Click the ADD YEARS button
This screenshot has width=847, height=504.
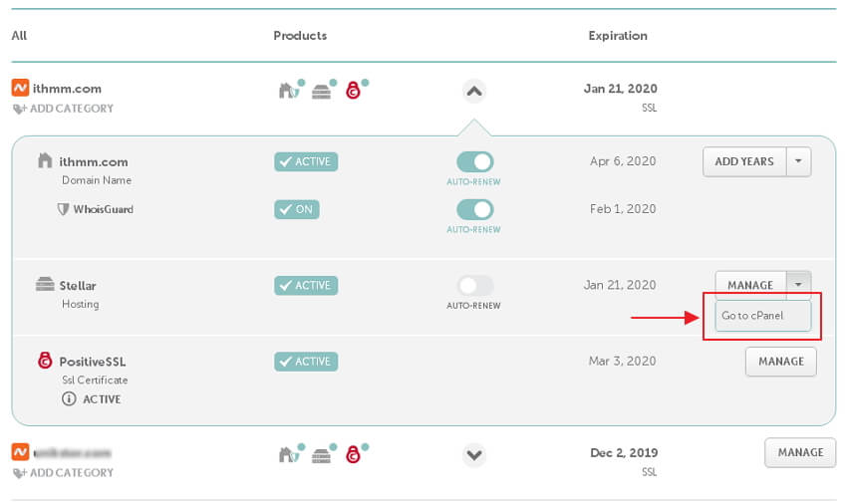coord(744,161)
